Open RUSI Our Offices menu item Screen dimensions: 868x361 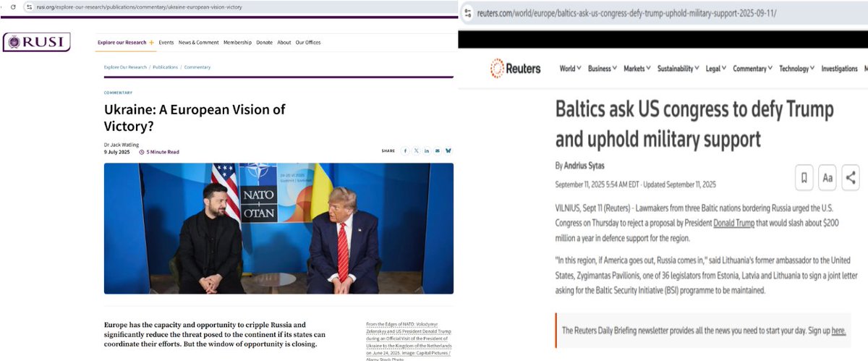coord(308,43)
